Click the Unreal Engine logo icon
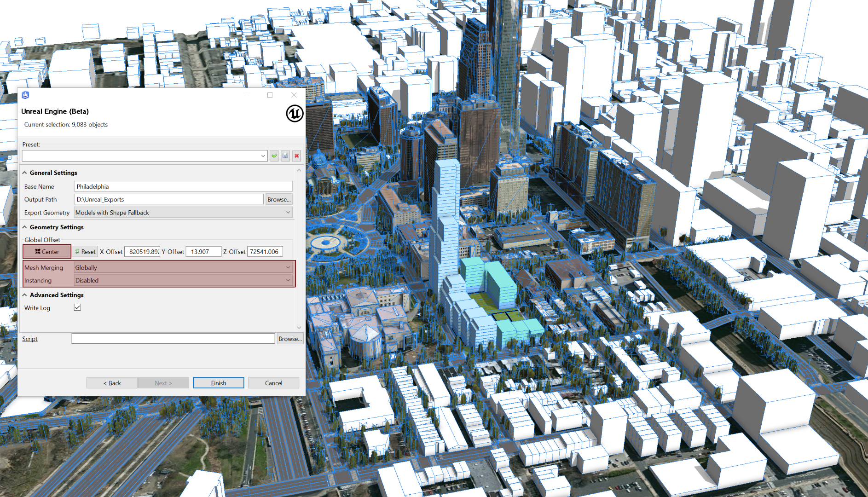 point(295,113)
